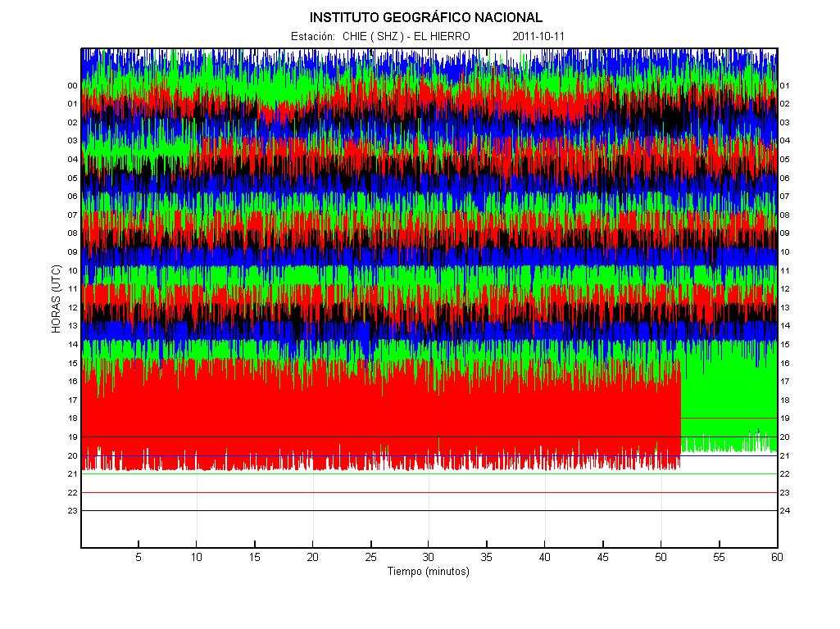The height and width of the screenshot is (629, 840).
Task: Click the INSTITUTO GEOGRÁFICO NACIONAL title
Action: [x=426, y=18]
